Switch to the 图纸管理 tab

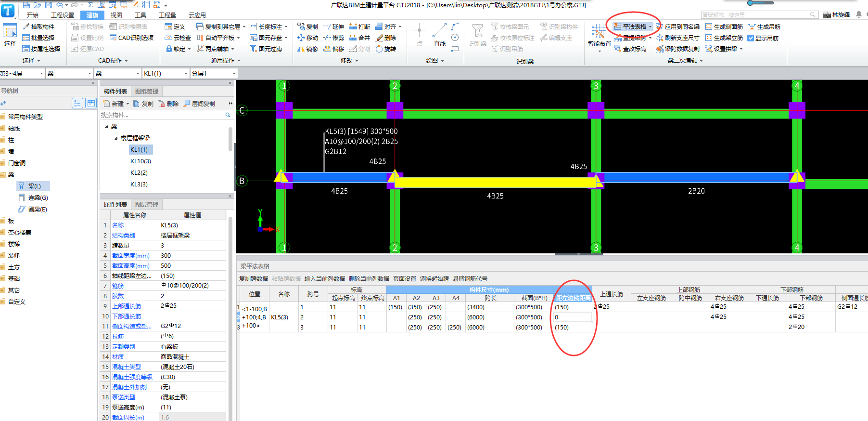pos(147,91)
